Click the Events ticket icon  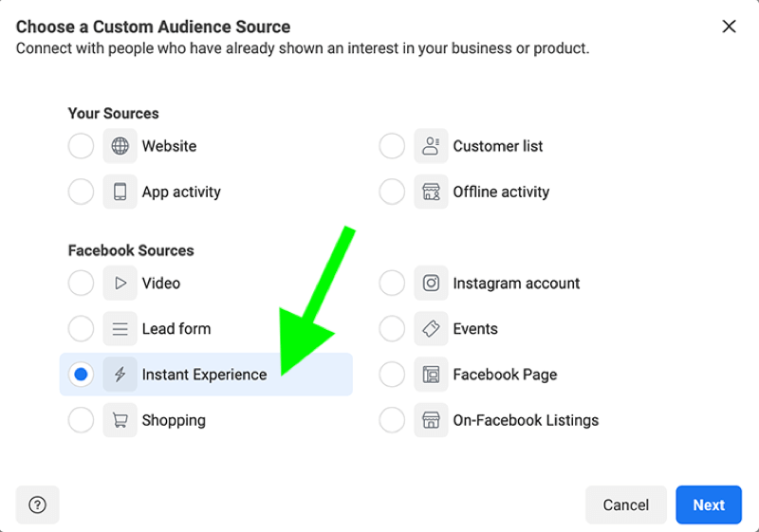(431, 329)
